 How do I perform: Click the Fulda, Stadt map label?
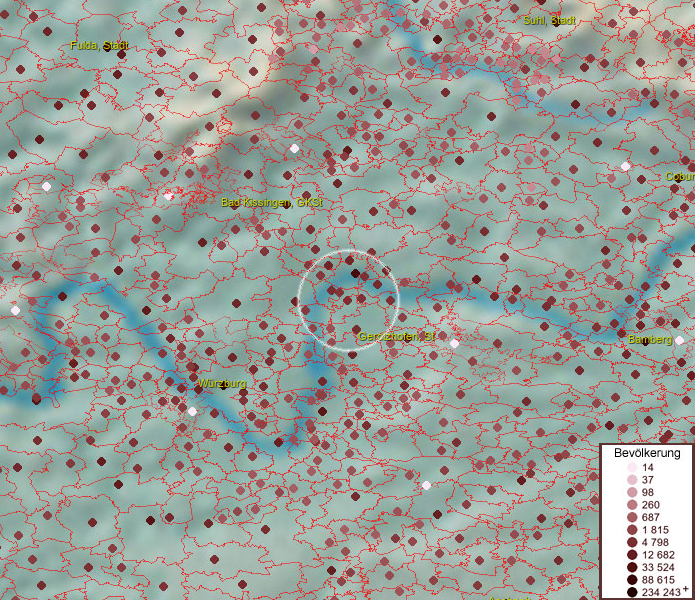(x=99, y=46)
